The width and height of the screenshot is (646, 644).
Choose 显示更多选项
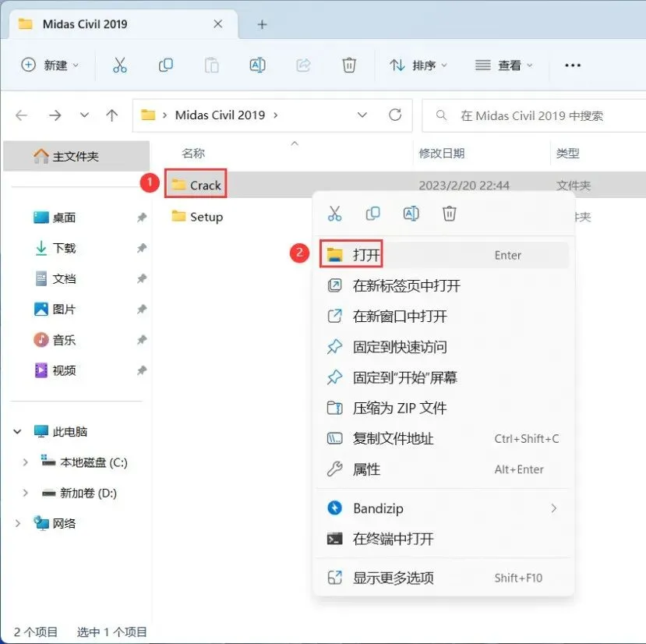click(444, 578)
